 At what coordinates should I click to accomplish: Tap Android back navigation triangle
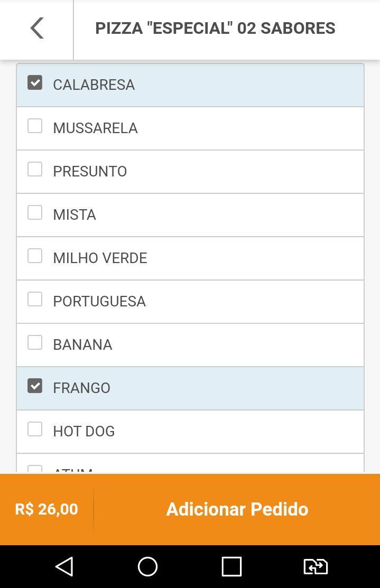tap(64, 566)
